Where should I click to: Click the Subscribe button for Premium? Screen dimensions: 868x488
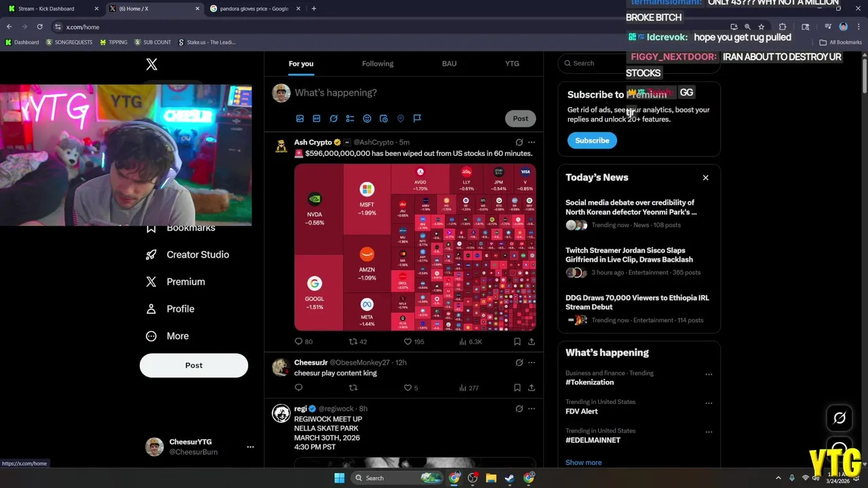(x=592, y=140)
